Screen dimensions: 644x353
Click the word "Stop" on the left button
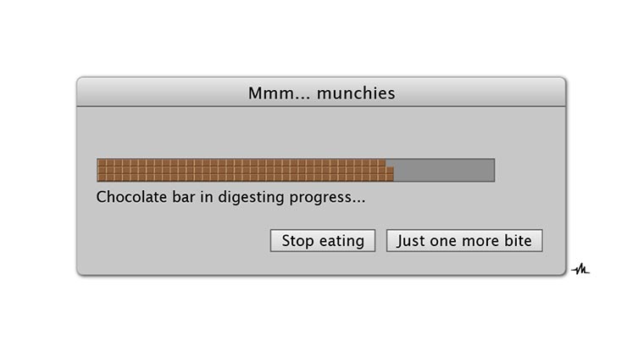[x=298, y=241]
